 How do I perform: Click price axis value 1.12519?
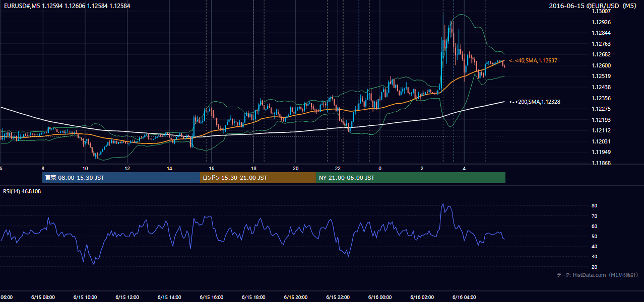pyautogui.click(x=601, y=76)
